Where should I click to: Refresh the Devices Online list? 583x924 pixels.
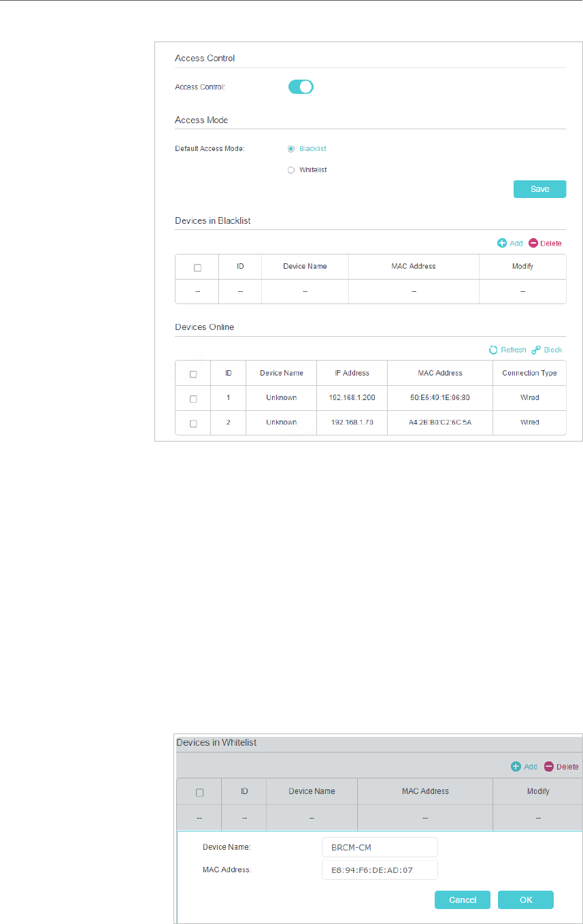tap(493, 350)
